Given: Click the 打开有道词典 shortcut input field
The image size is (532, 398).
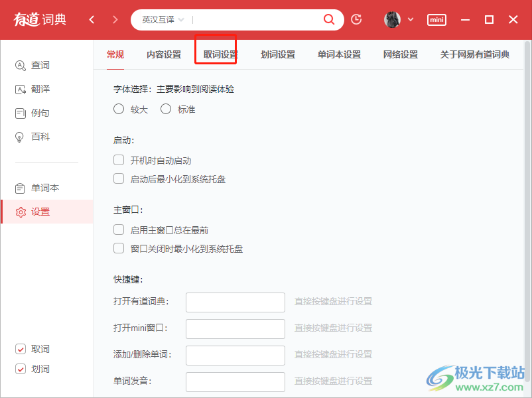Looking at the screenshot, I should [235, 302].
